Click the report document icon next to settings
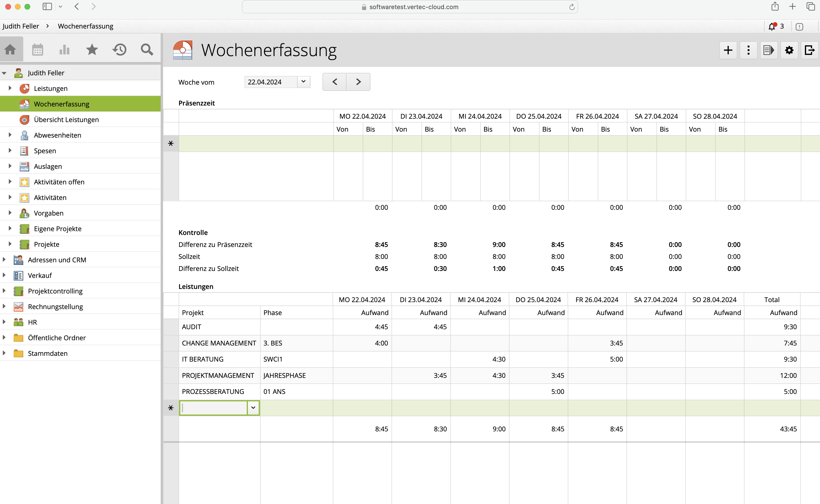The width and height of the screenshot is (820, 504). [769, 50]
